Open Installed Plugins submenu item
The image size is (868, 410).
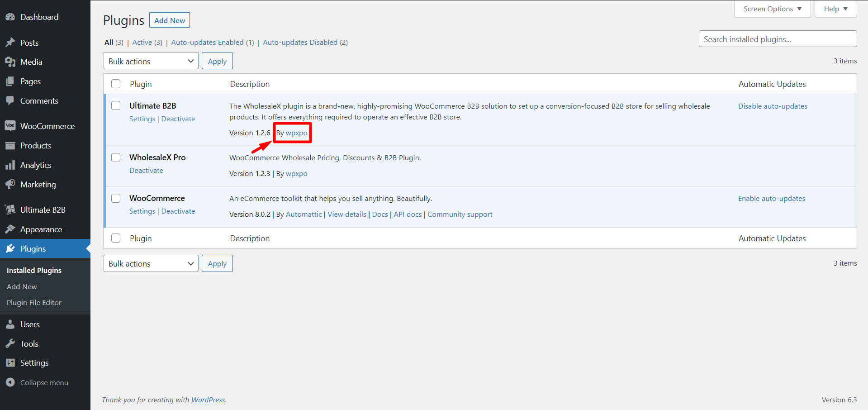[x=34, y=270]
